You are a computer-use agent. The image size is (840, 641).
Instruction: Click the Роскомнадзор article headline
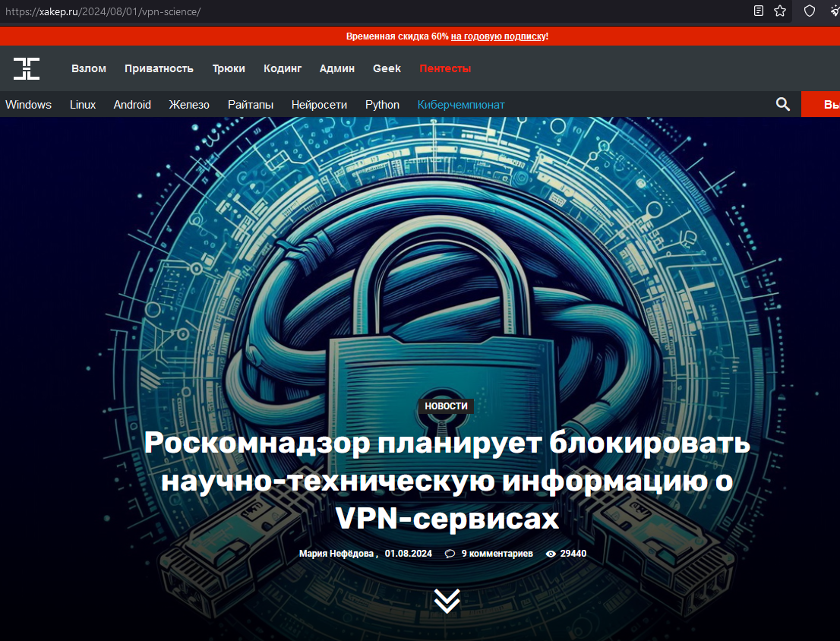pyautogui.click(x=447, y=480)
